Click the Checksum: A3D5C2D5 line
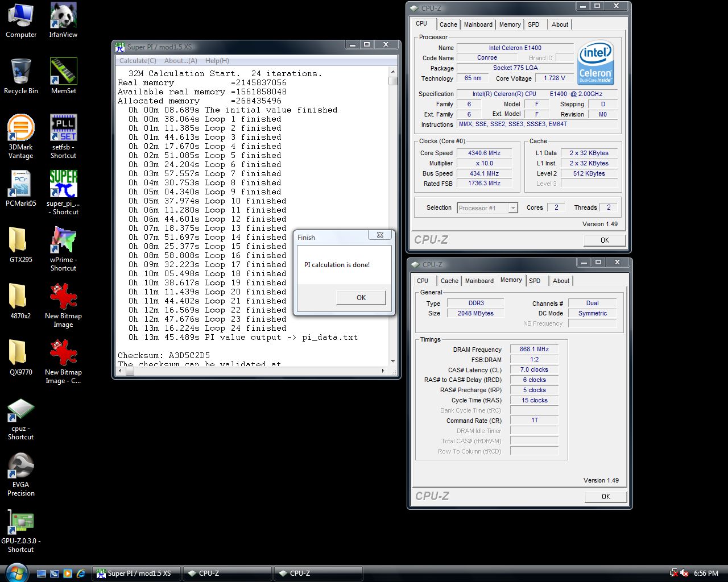 coord(164,355)
